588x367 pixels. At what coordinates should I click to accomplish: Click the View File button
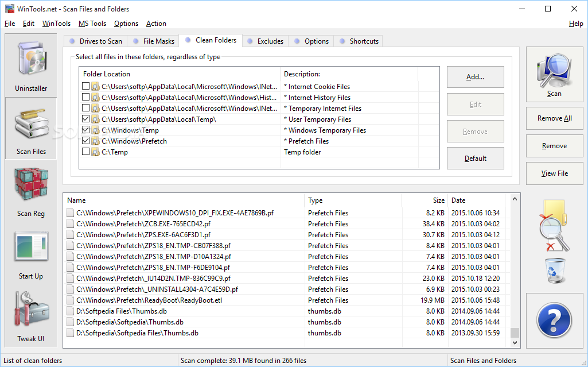click(554, 173)
